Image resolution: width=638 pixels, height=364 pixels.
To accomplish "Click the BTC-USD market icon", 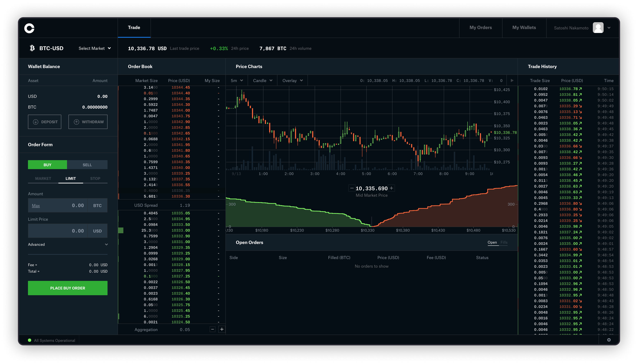I will pos(32,48).
